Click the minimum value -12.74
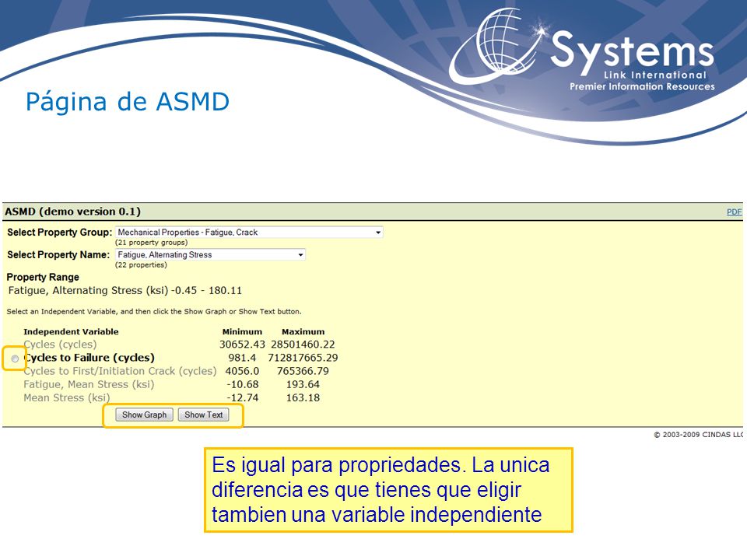The image size is (747, 560). pos(243,397)
